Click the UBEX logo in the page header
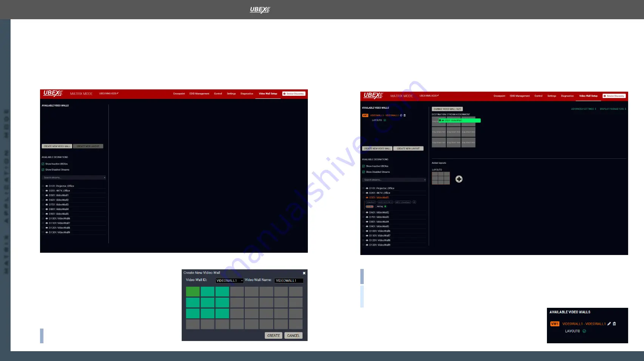 [x=260, y=9]
